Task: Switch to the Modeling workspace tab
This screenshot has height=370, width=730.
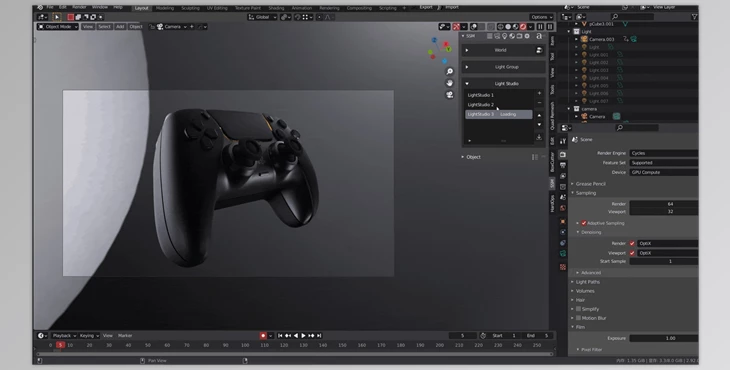Action: 165,8
